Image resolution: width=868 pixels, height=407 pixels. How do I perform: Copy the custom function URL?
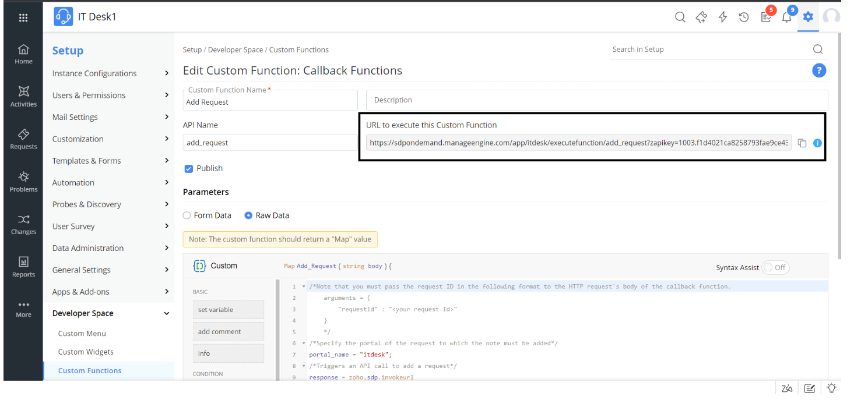pos(802,143)
